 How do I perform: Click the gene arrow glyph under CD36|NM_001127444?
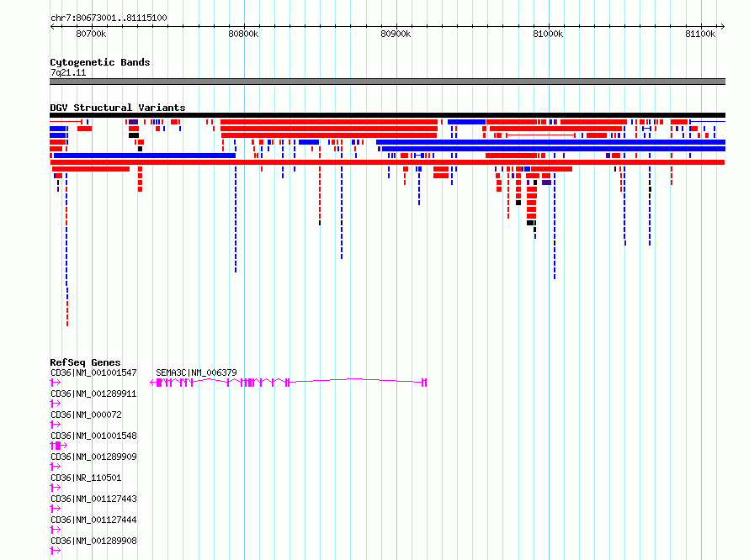pyautogui.click(x=56, y=530)
